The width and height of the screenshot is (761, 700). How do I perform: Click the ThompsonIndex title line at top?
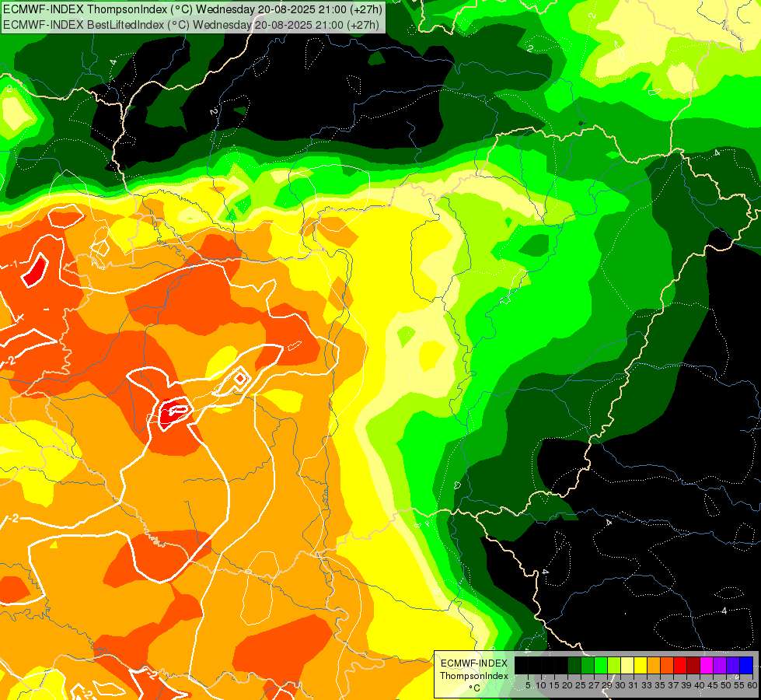tap(192, 9)
